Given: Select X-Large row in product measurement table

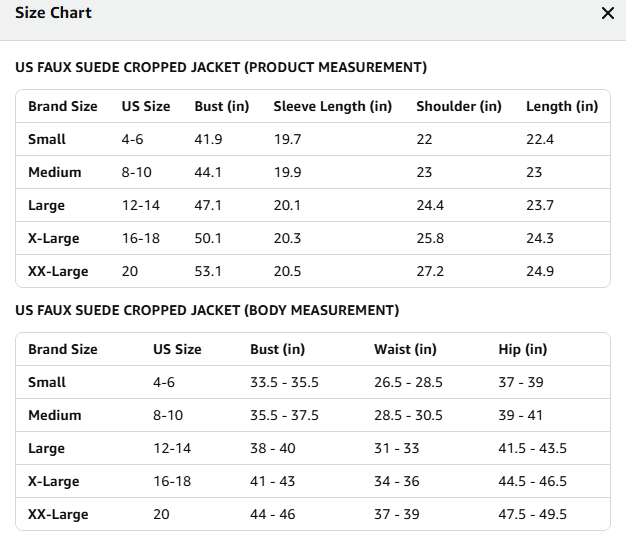Looking at the screenshot, I should [x=313, y=238].
